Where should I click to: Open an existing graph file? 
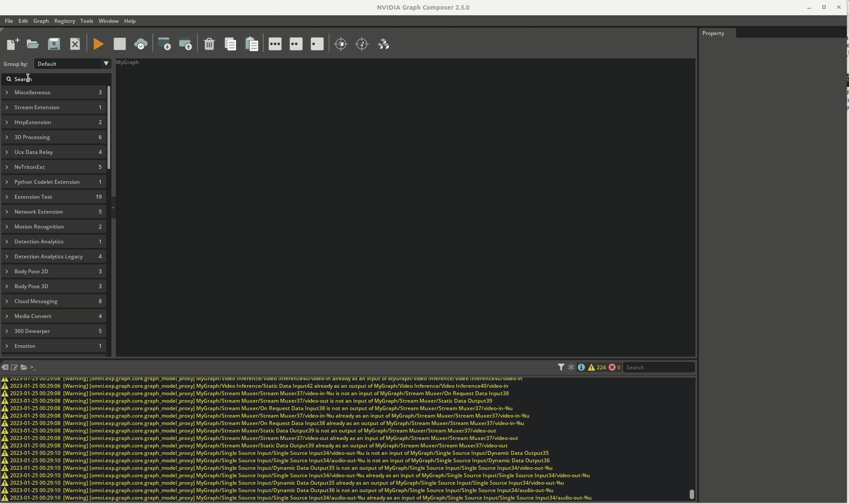(x=33, y=44)
